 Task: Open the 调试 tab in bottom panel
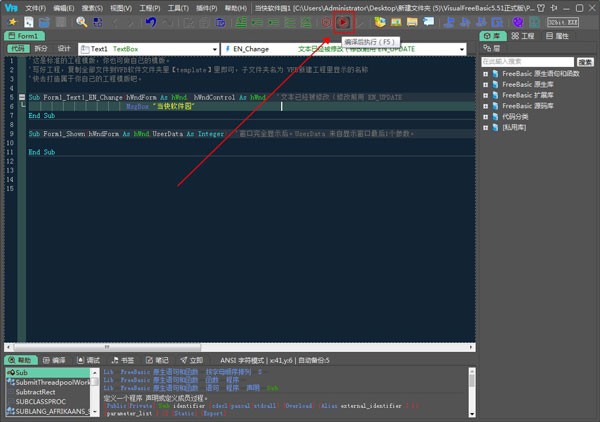(88, 359)
